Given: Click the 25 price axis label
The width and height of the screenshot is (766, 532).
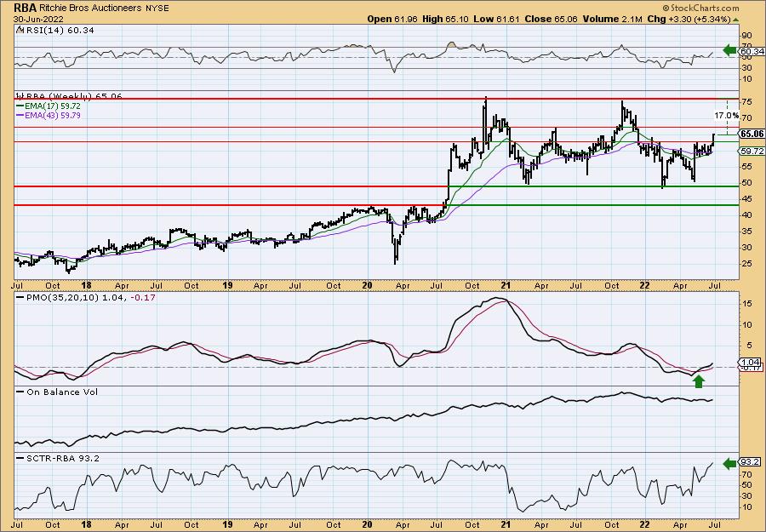Looking at the screenshot, I should (x=746, y=264).
